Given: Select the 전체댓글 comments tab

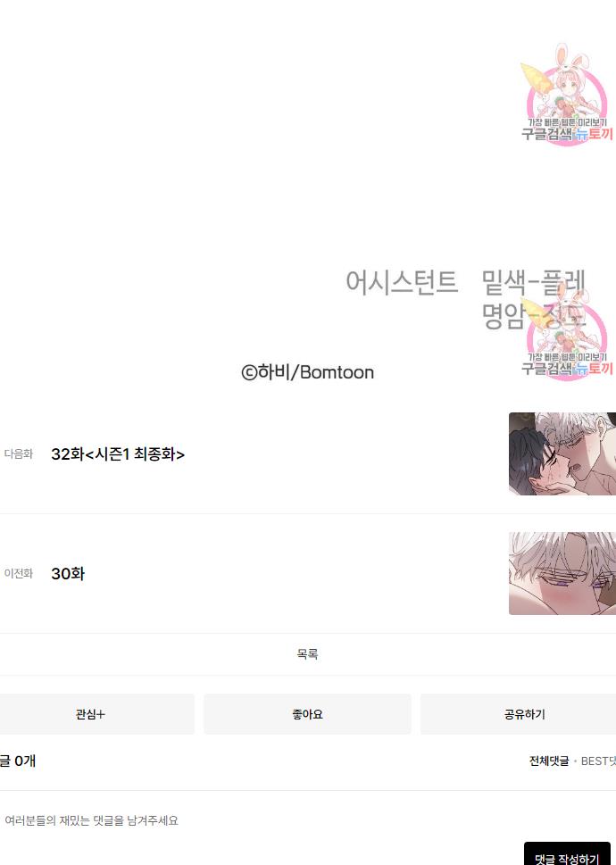Looking at the screenshot, I should 549,761.
